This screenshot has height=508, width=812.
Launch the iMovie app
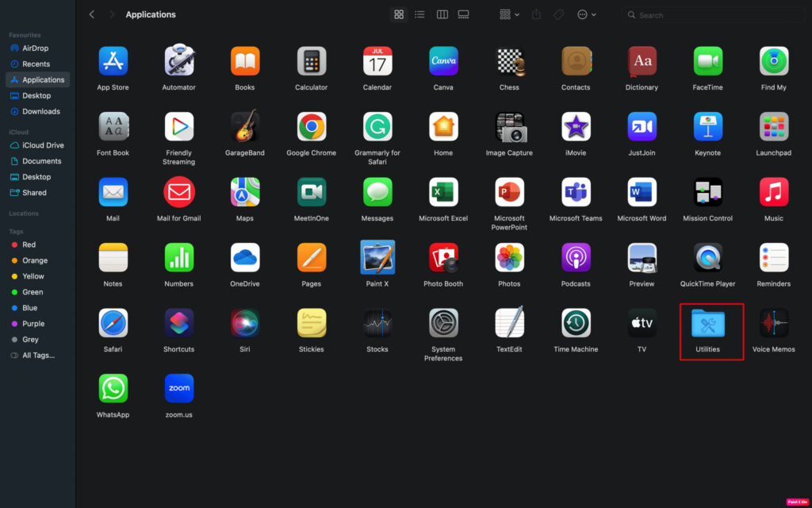click(x=576, y=127)
